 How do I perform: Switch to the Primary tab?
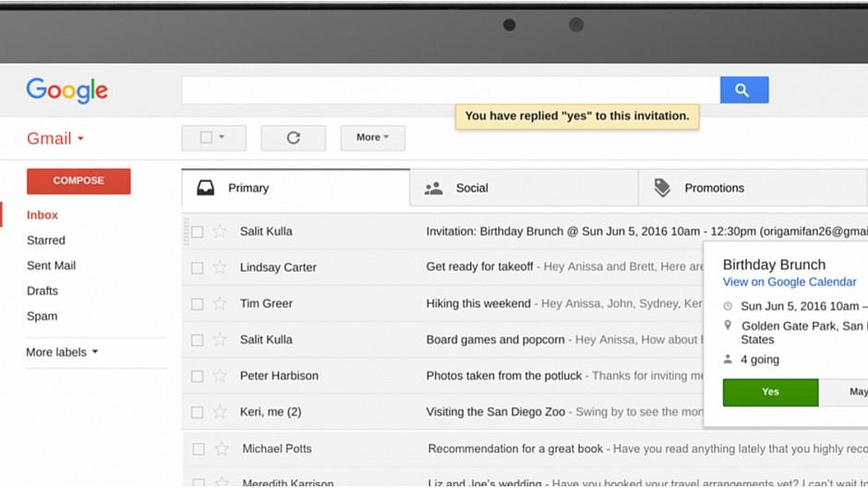tap(295, 188)
